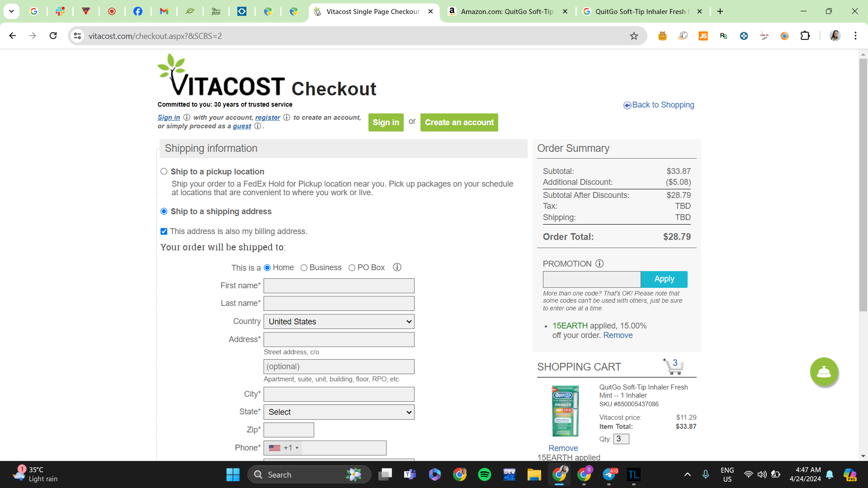Toggle address is also billing address checkbox
Screen dimensions: 868x488
[164, 231]
